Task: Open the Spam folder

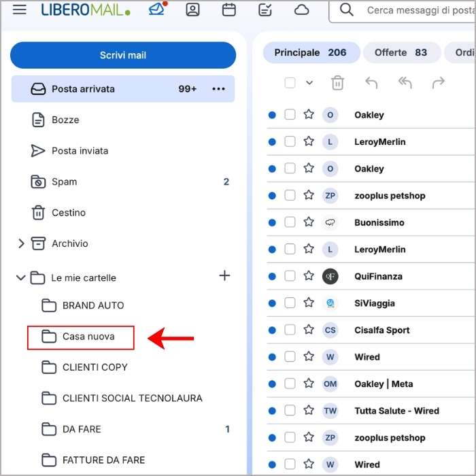Action: point(123,182)
